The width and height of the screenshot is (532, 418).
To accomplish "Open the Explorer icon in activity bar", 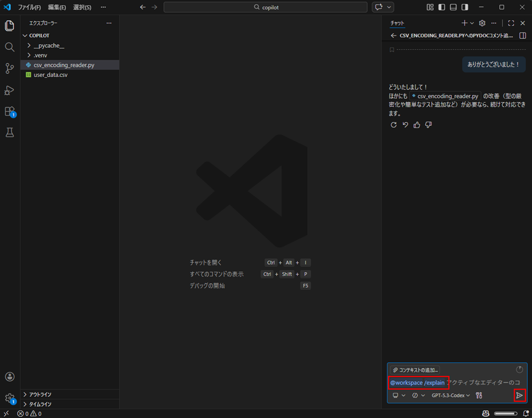I will (9, 25).
